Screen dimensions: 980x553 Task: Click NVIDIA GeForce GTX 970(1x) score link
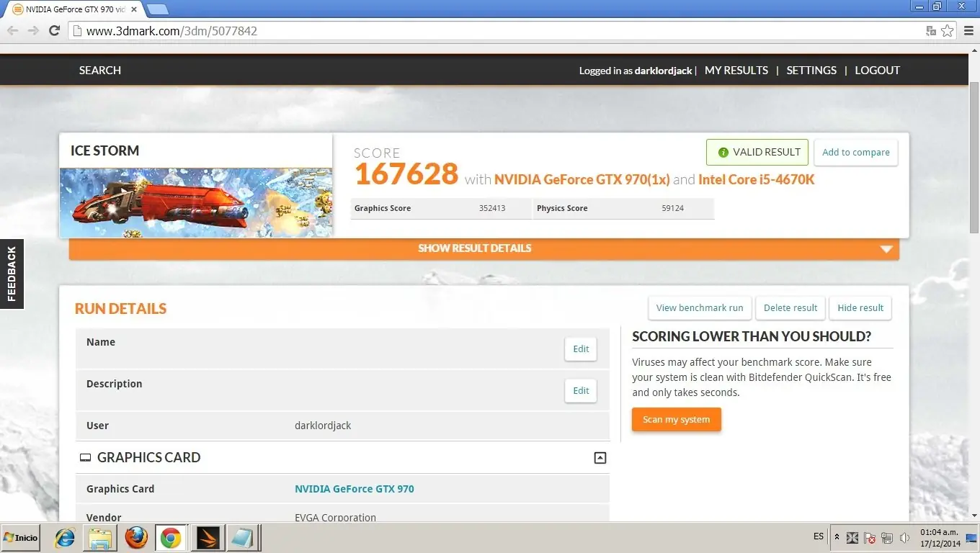pos(582,179)
